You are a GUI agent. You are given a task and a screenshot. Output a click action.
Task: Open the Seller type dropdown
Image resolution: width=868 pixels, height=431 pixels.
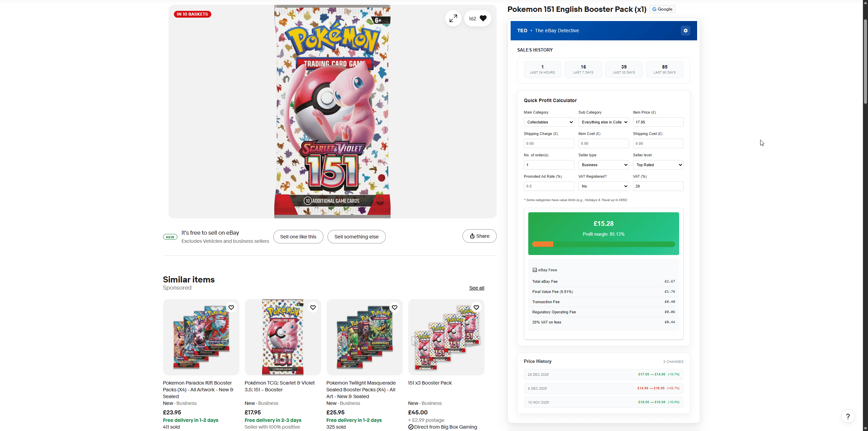coord(604,165)
